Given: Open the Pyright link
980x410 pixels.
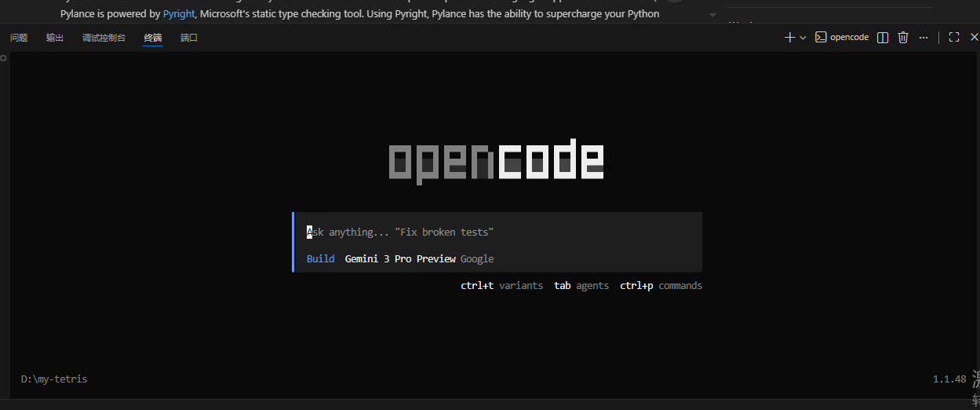Looking at the screenshot, I should tap(179, 13).
